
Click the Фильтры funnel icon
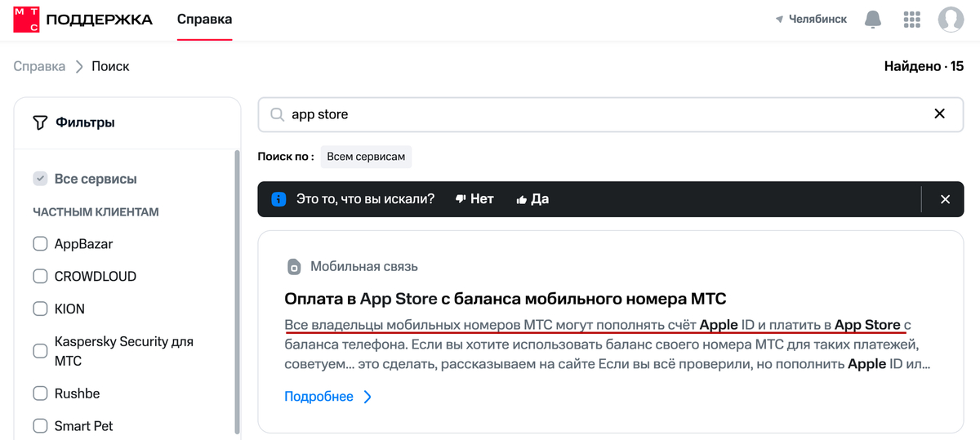click(x=40, y=123)
